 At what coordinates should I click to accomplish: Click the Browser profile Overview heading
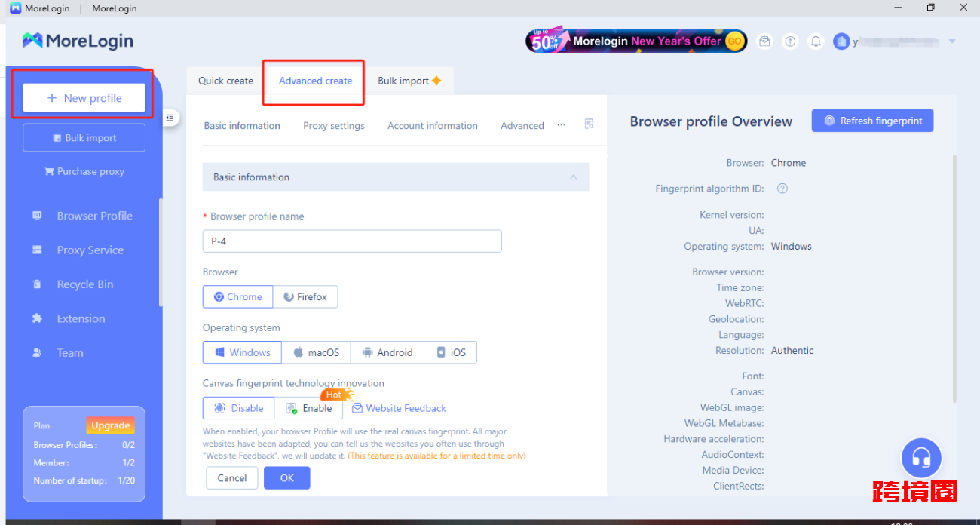tap(711, 121)
